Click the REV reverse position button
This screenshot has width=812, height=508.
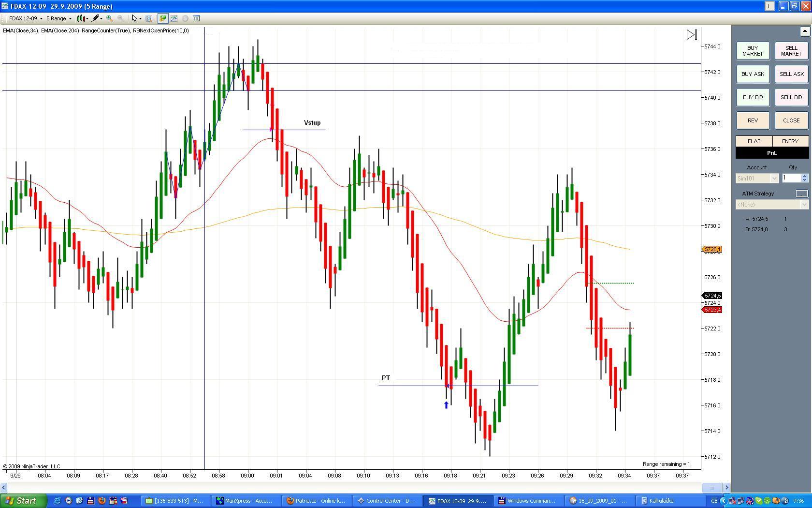[x=753, y=120]
